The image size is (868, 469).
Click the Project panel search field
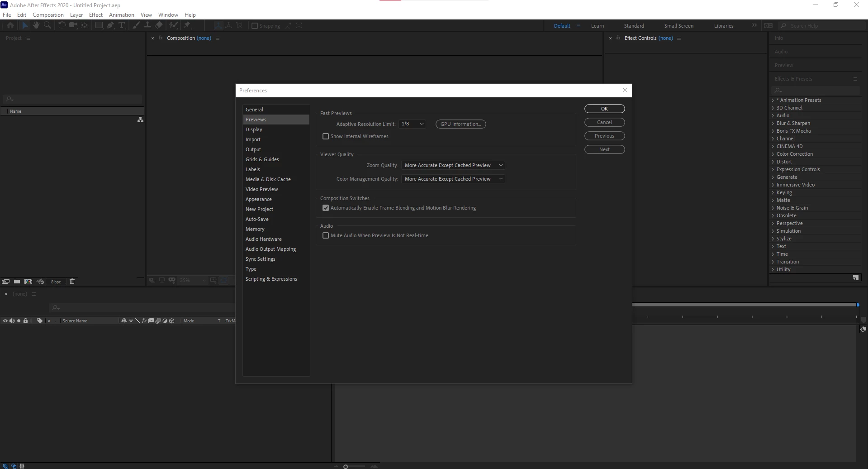72,99
